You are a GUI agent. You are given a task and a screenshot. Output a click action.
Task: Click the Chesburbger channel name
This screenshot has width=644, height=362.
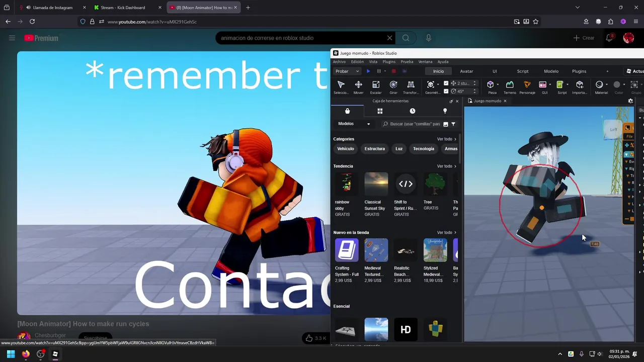click(50, 335)
